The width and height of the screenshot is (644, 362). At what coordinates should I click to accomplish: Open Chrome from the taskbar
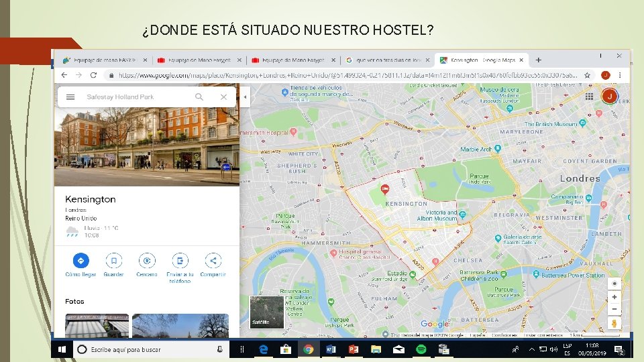(x=309, y=349)
